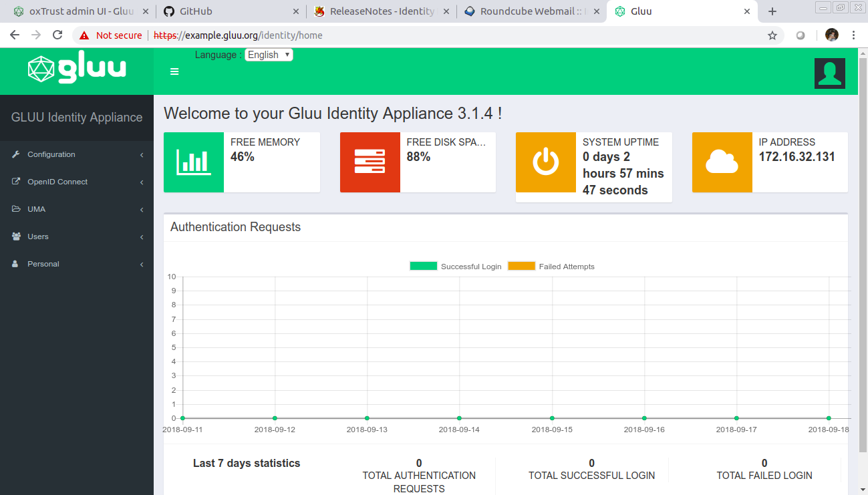Image resolution: width=868 pixels, height=495 pixels.
Task: Reload the page using the browser refresh button
Action: (x=57, y=35)
